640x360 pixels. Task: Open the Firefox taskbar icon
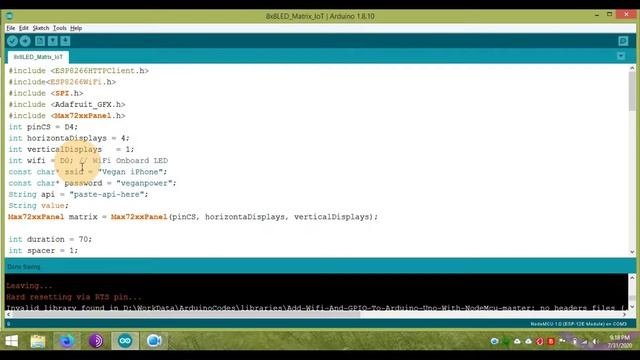click(x=67, y=341)
